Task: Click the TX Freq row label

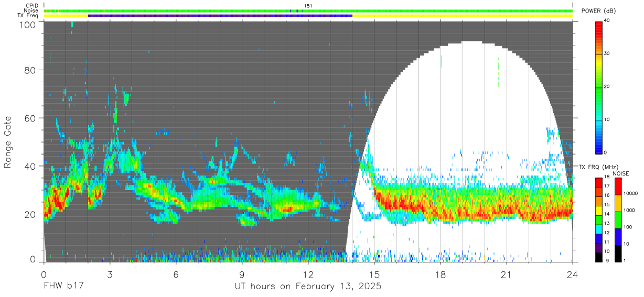Action: [28, 16]
